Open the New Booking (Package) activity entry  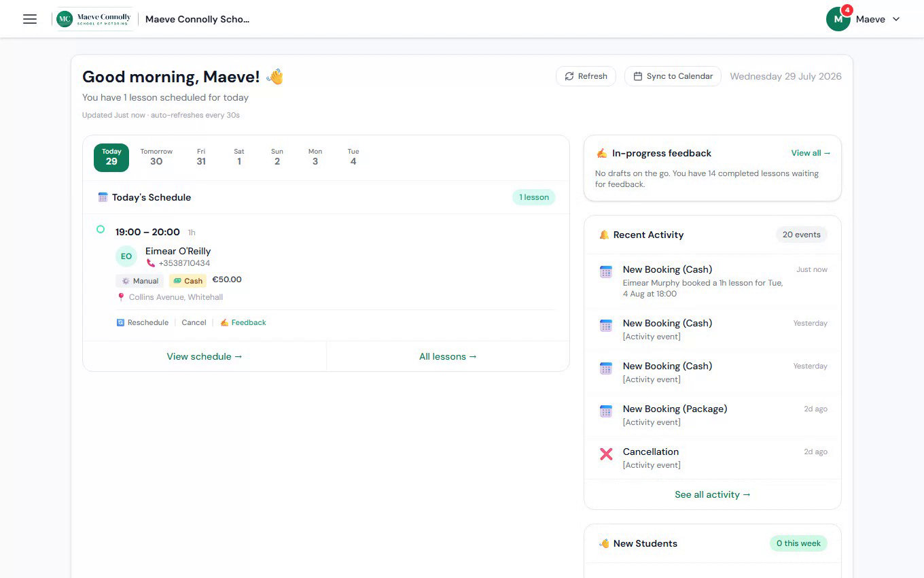point(713,415)
